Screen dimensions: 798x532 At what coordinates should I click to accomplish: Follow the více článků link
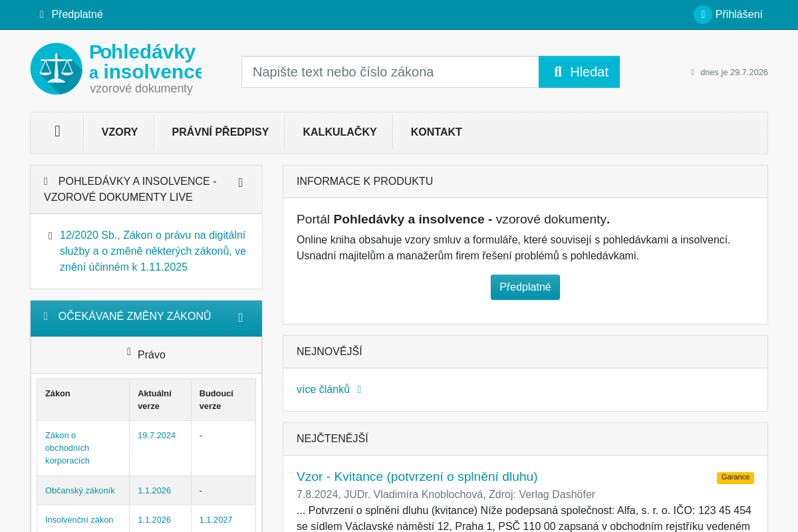(323, 390)
